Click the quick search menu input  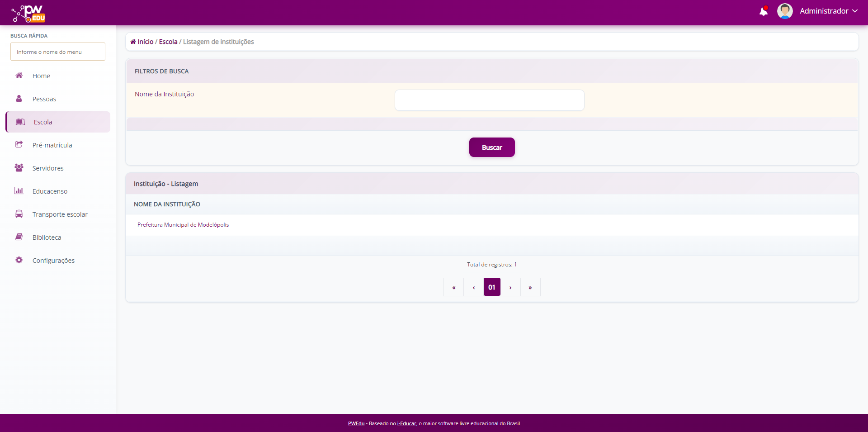tap(58, 52)
